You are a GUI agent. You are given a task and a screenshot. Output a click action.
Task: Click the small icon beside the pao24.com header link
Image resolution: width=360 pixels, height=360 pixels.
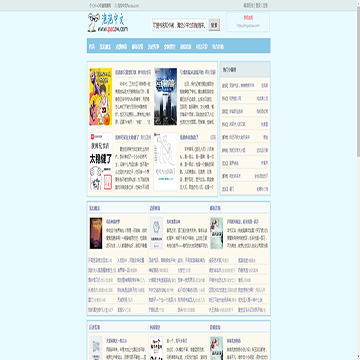pos(115,5)
